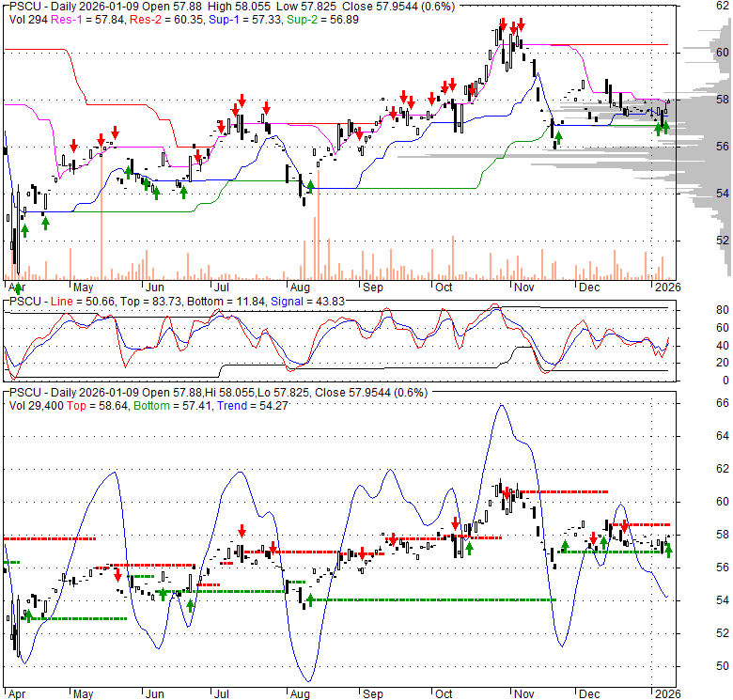Click the top chart title PSCU - Daily 2026-01-09
This screenshot has height=700, width=733.
pyautogui.click(x=73, y=7)
